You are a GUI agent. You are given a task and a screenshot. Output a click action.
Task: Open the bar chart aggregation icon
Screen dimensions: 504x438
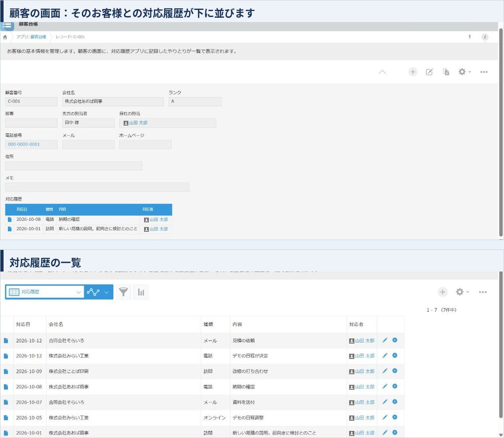pyautogui.click(x=141, y=292)
